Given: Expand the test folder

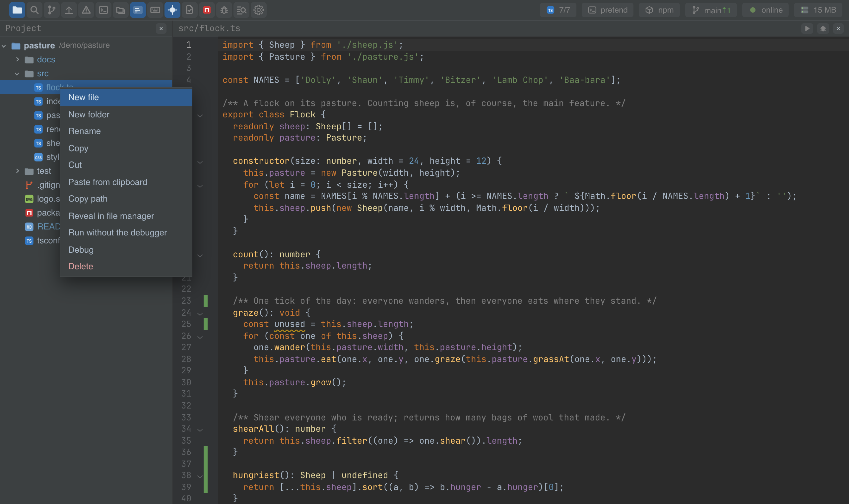Looking at the screenshot, I should click(x=18, y=171).
